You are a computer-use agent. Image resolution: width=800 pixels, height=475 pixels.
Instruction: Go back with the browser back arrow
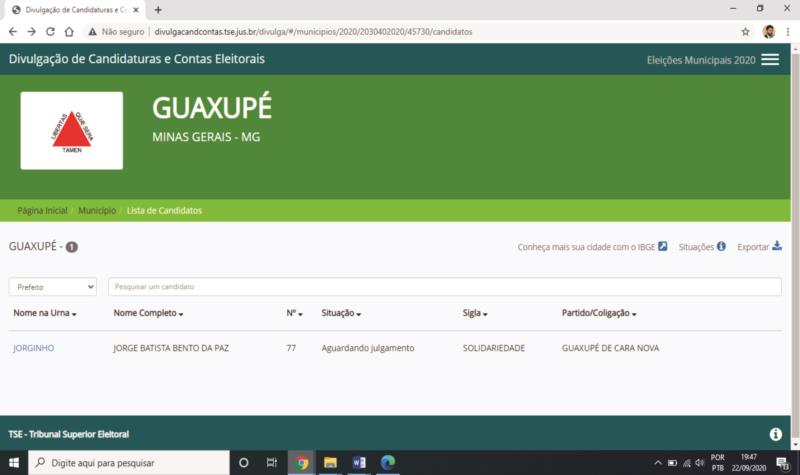(13, 32)
